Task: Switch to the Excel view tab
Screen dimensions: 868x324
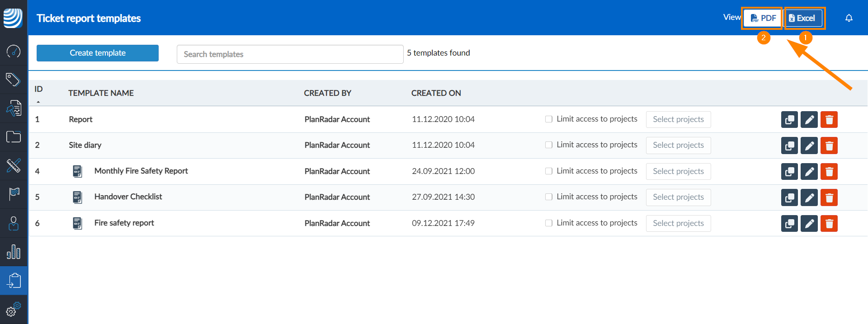Action: pos(802,18)
